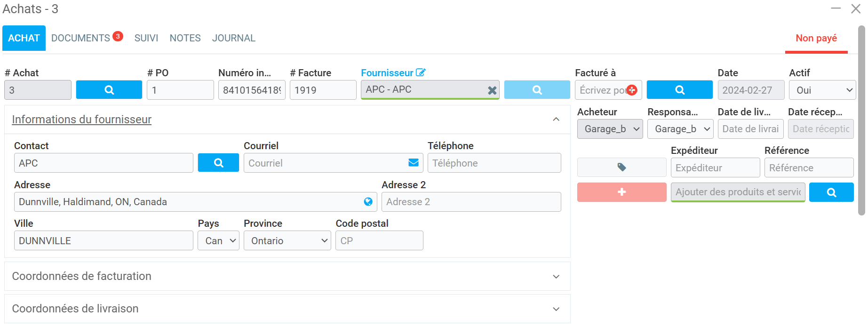The image size is (868, 327).
Task: Click the Non payé status button
Action: click(x=816, y=39)
